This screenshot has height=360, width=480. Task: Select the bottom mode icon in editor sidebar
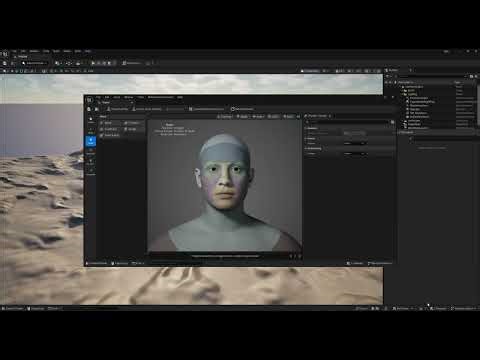tap(91, 172)
